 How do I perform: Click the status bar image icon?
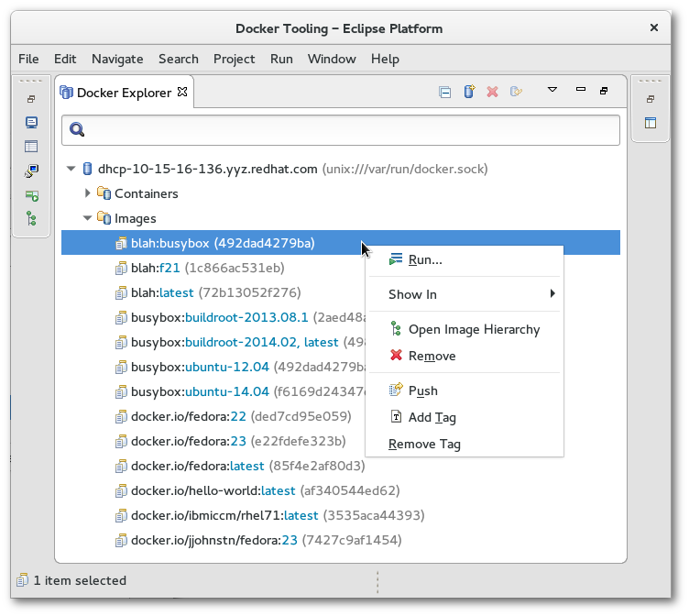click(x=22, y=580)
